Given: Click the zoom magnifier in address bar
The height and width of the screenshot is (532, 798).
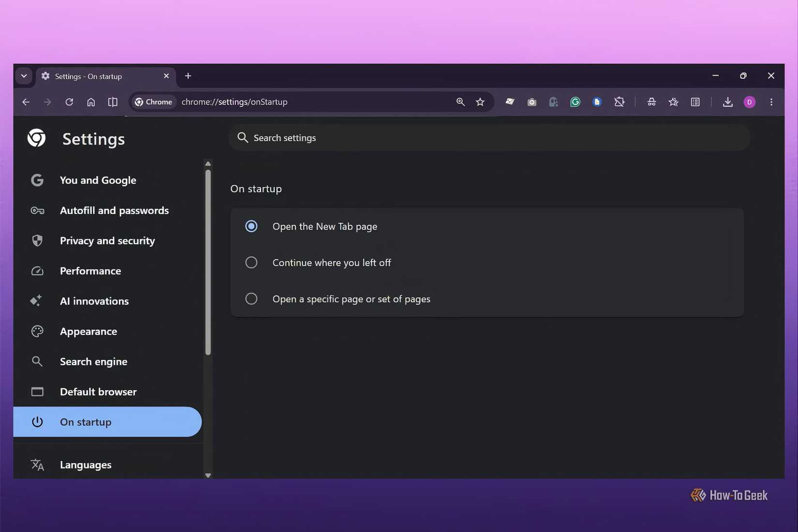Looking at the screenshot, I should [x=460, y=102].
